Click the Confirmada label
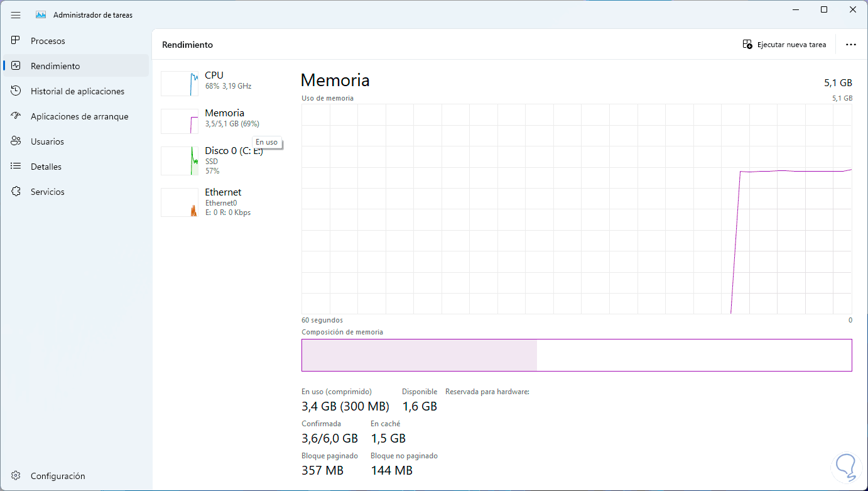This screenshot has width=868, height=491. click(322, 424)
